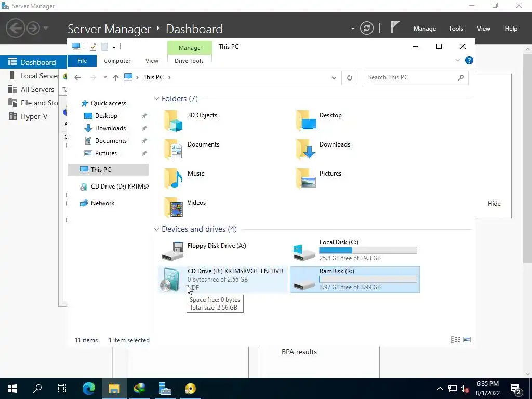Expand the ribbon chevron
This screenshot has width=532, height=399.
pyautogui.click(x=457, y=60)
